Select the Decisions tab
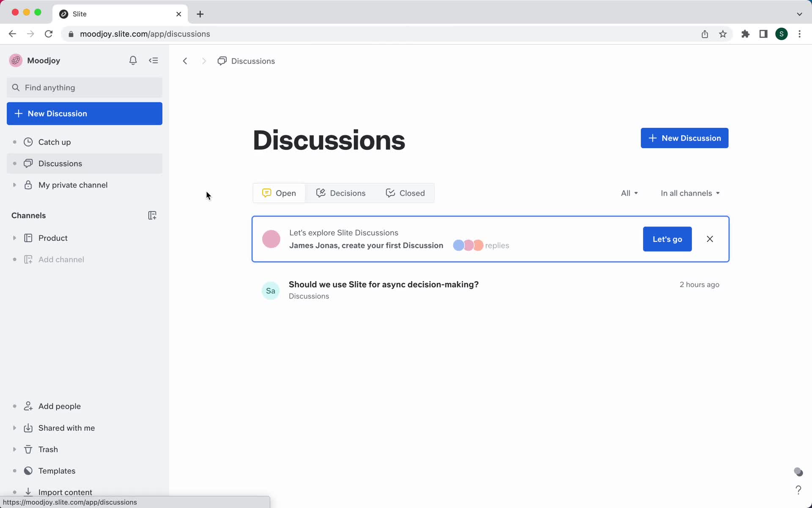Screen dimensions: 812x508 tap(341, 193)
